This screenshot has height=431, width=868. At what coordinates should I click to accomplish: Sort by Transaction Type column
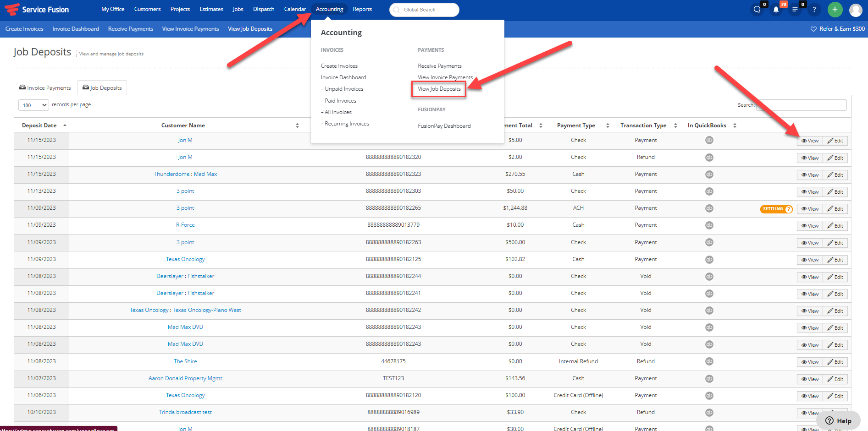pos(647,125)
